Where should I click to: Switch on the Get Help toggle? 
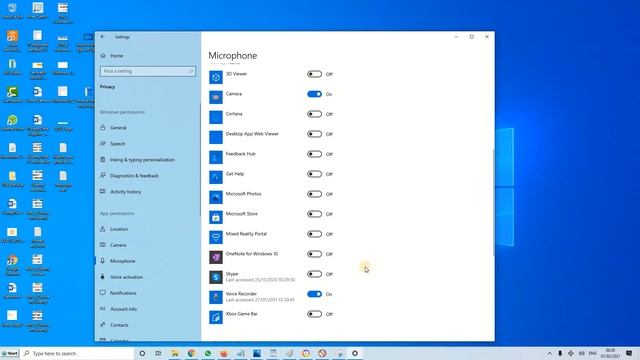[314, 174]
